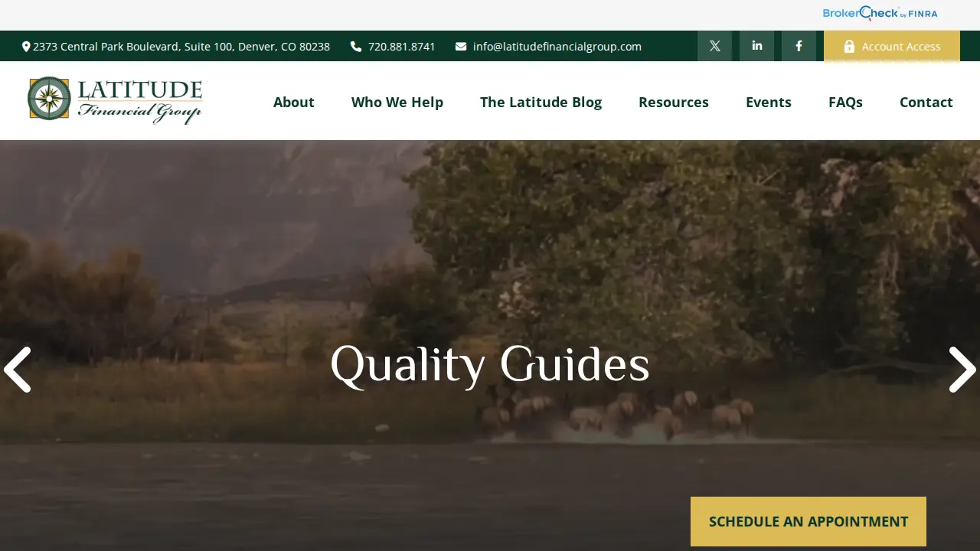Click the next slide arrow
Viewport: 980px width, 551px height.
tap(962, 370)
